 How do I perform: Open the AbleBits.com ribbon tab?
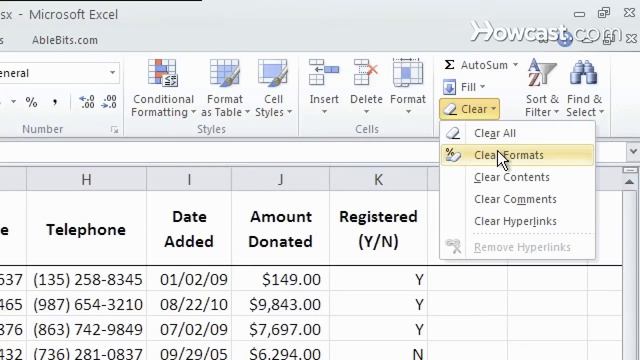click(x=65, y=40)
